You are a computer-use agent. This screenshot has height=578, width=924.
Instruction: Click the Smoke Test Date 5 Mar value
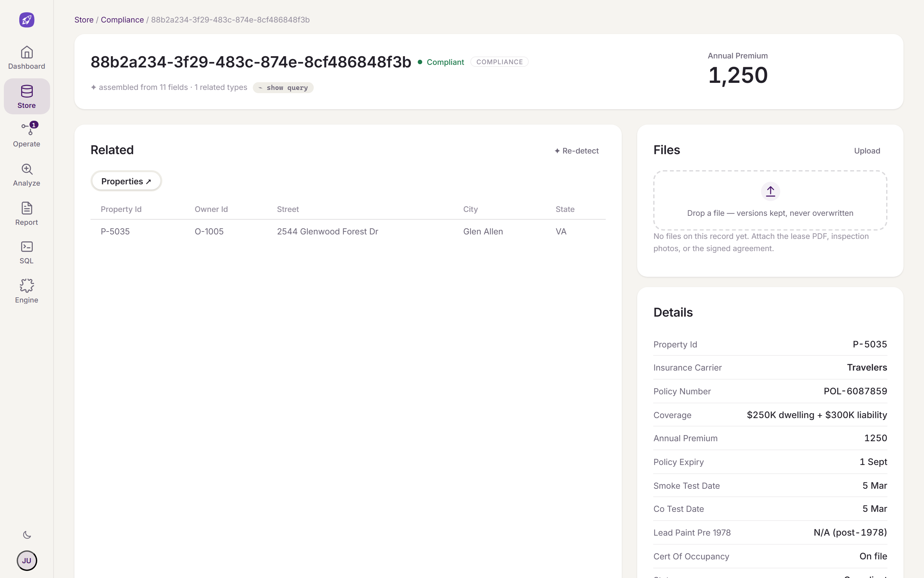point(875,486)
